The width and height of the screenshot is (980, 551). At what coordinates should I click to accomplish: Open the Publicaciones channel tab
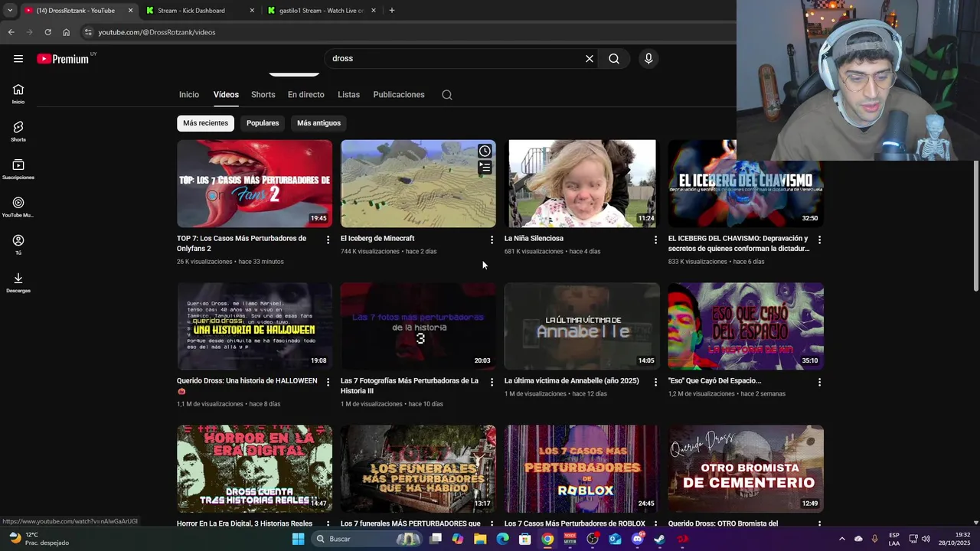pyautogui.click(x=399, y=95)
